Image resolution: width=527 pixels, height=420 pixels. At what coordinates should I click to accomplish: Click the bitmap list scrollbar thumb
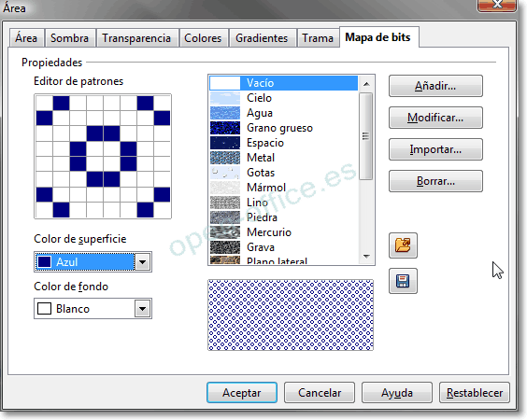tap(366, 136)
